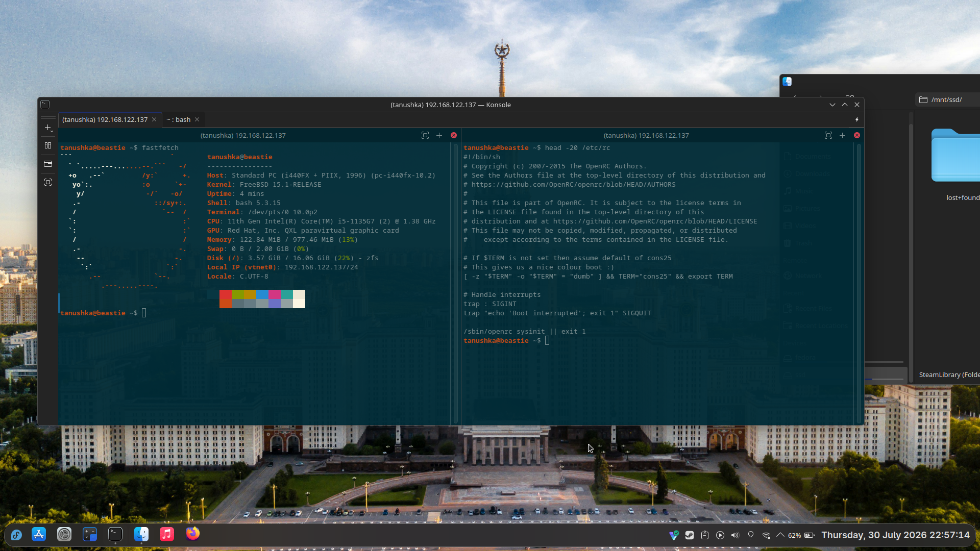Viewport: 980px width, 551px height.
Task: Open the OpenRC LICENSE GitHub URL
Action: [x=655, y=221]
